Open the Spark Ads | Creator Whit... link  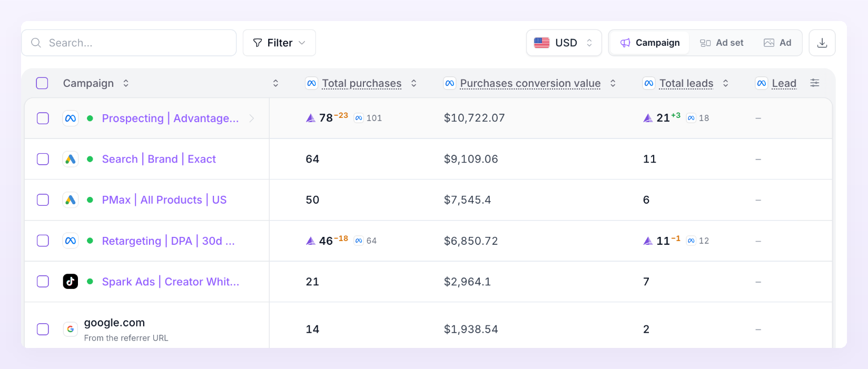pos(171,282)
